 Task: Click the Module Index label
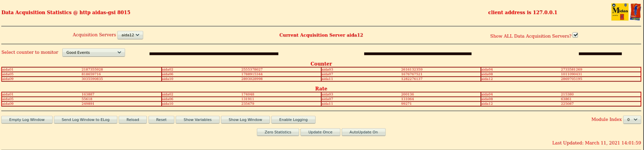pos(606,119)
